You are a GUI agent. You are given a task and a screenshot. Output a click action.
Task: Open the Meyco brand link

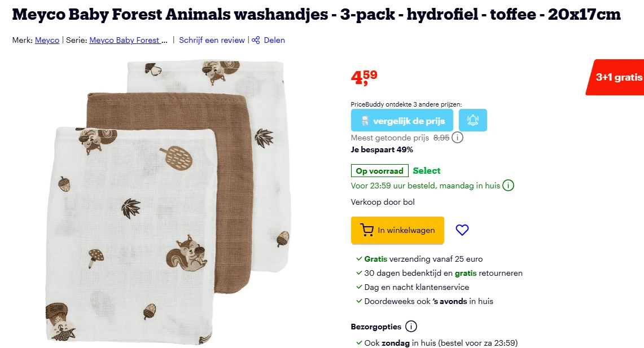[47, 40]
